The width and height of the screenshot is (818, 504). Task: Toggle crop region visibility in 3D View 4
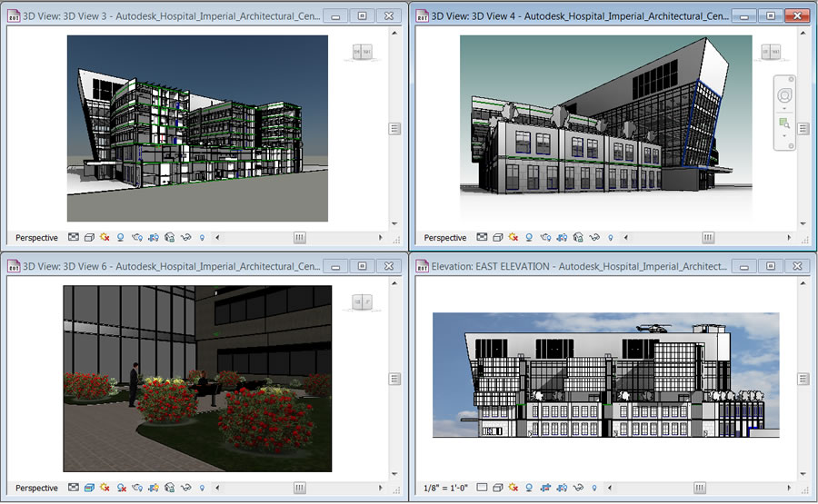pyautogui.click(x=562, y=237)
